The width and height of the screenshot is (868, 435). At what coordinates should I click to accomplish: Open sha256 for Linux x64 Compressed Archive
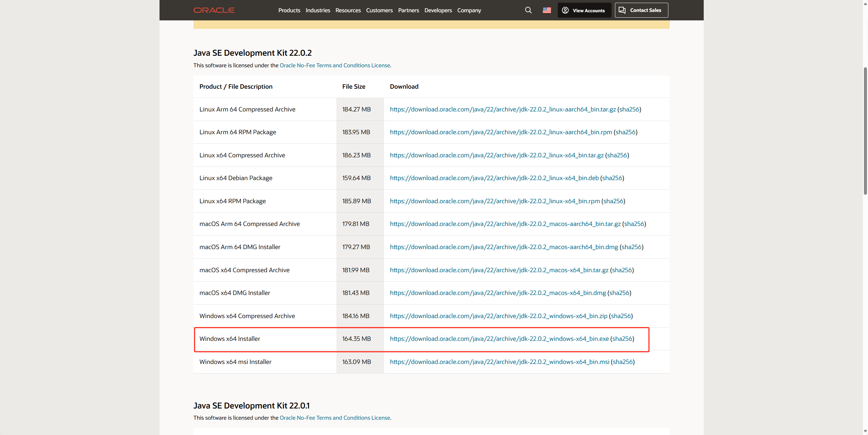[617, 155]
